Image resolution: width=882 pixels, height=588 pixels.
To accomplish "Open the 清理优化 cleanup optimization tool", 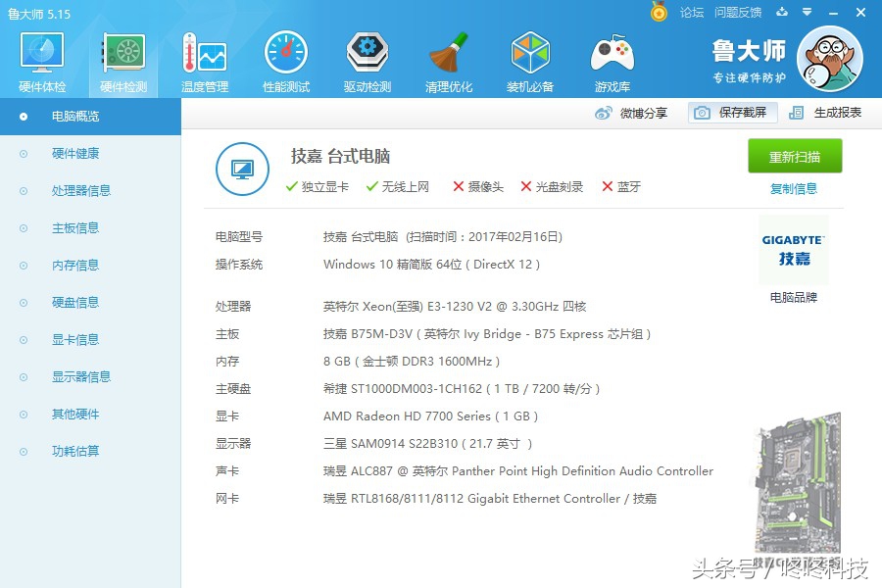I will click(x=447, y=59).
